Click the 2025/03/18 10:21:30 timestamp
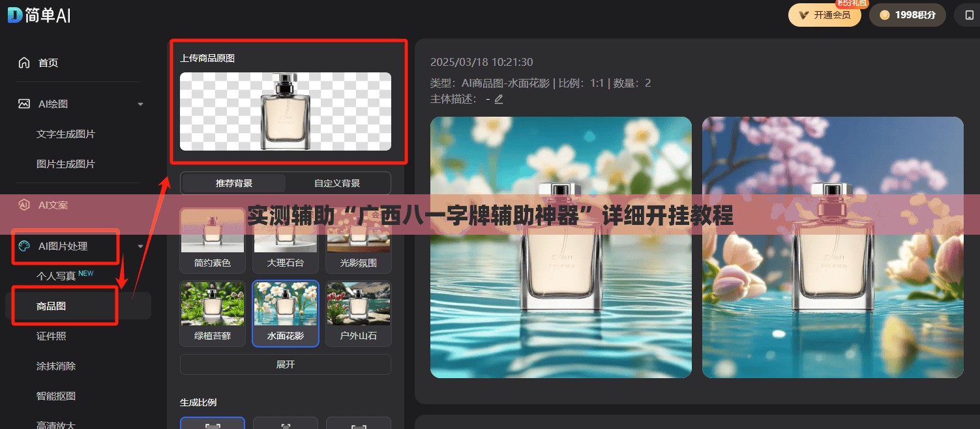This screenshot has height=429, width=980. click(x=482, y=62)
